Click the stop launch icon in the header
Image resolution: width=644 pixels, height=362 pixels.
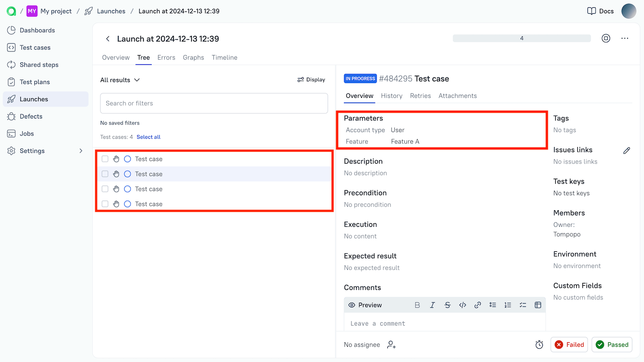[x=606, y=38]
